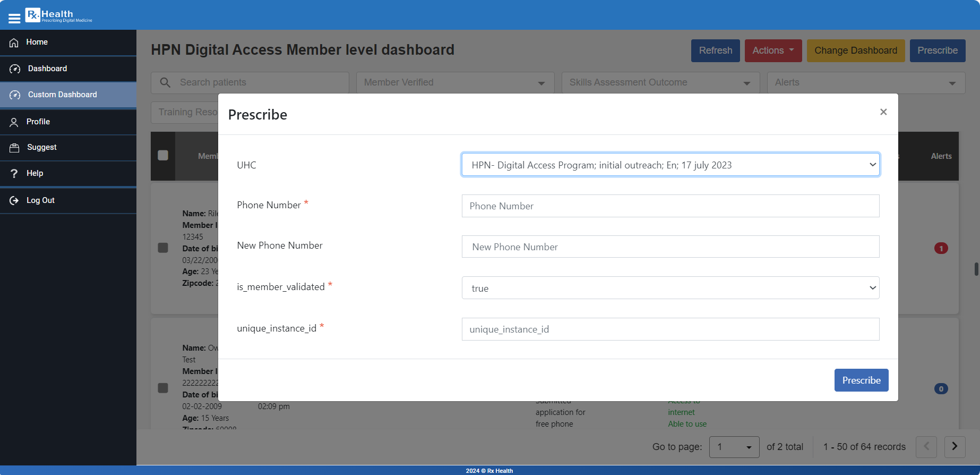Viewport: 980px width, 475px height.
Task: Expand the Alerts filter dropdown
Action: coord(866,82)
